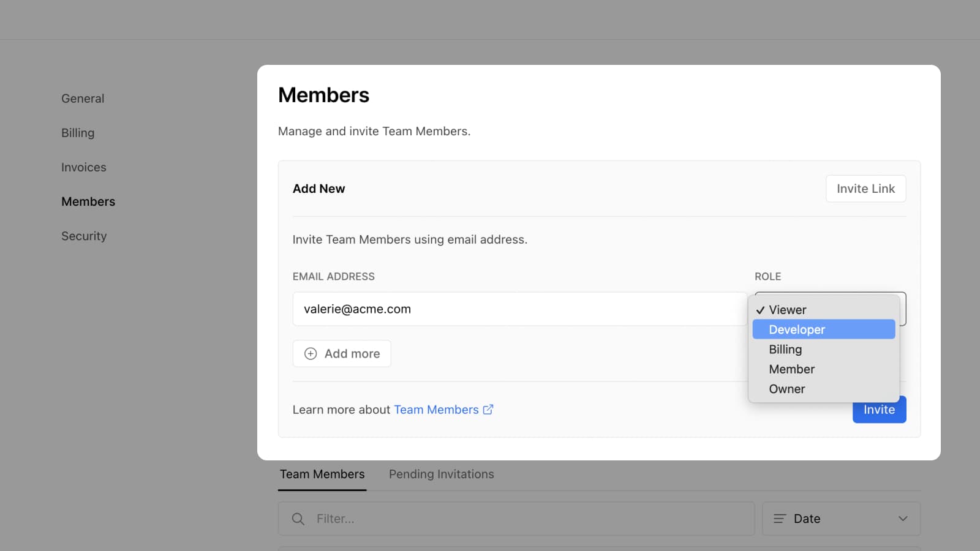Viewport: 980px width, 551px height.
Task: Focus the Filter search field
Action: (x=527, y=519)
